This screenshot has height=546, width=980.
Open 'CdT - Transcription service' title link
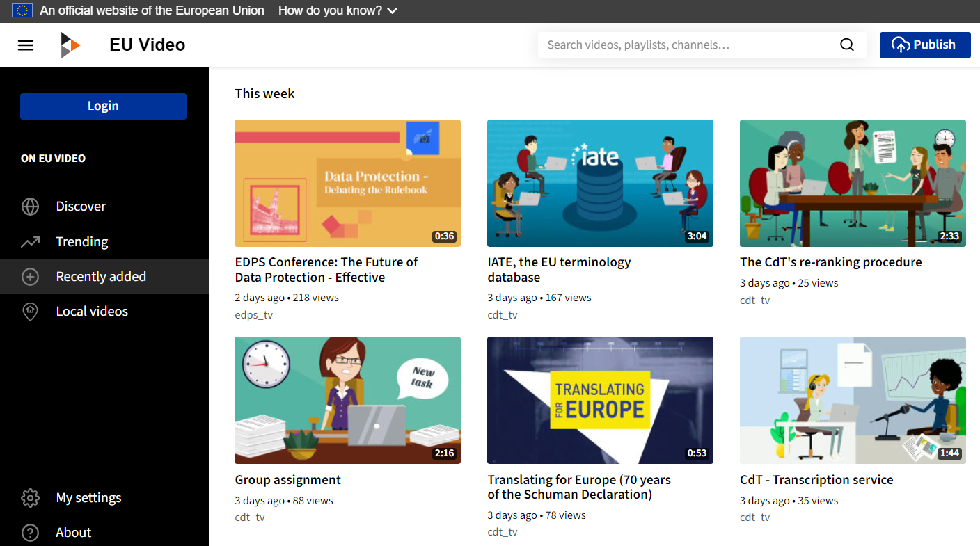816,480
